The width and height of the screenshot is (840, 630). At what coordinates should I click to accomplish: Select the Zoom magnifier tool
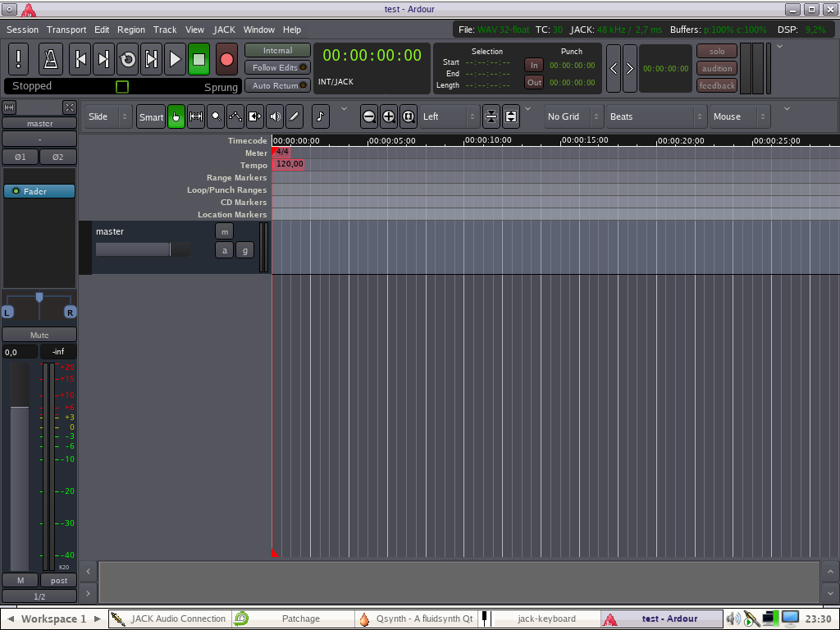(x=216, y=116)
